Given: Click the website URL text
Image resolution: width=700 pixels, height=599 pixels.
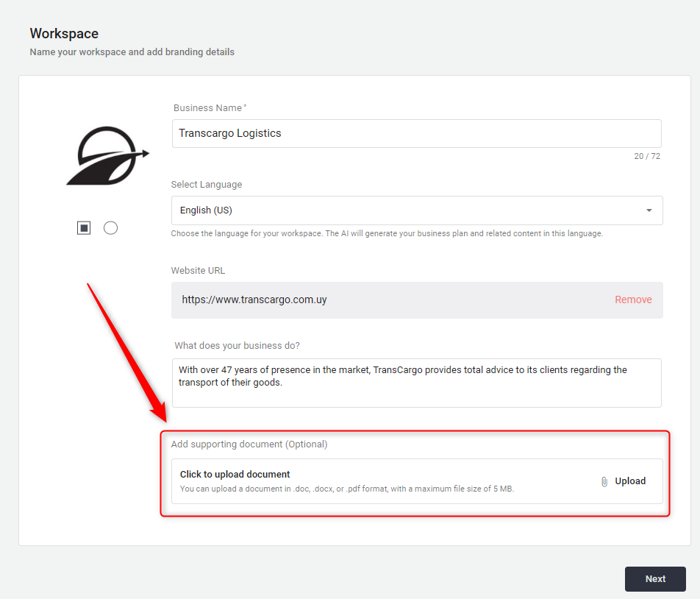Looking at the screenshot, I should coord(254,299).
